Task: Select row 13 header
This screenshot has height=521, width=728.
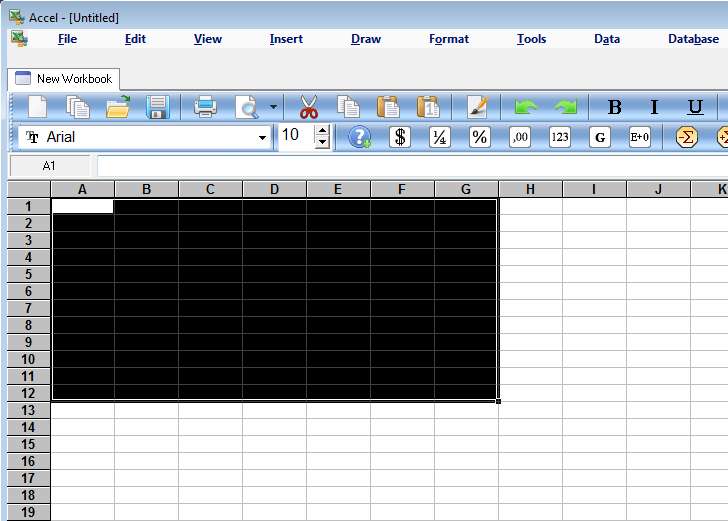Action: click(29, 410)
